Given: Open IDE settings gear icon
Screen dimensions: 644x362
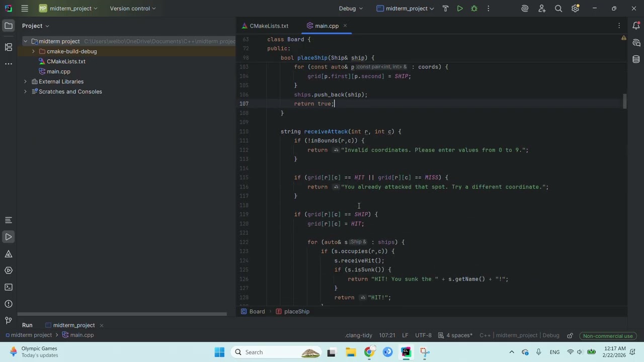Looking at the screenshot, I should pos(576,9).
